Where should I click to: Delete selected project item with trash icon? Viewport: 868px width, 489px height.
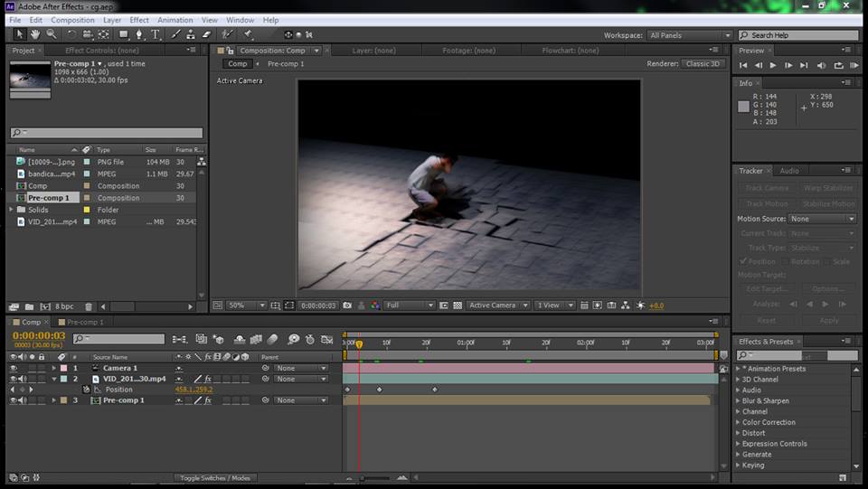[x=89, y=306]
